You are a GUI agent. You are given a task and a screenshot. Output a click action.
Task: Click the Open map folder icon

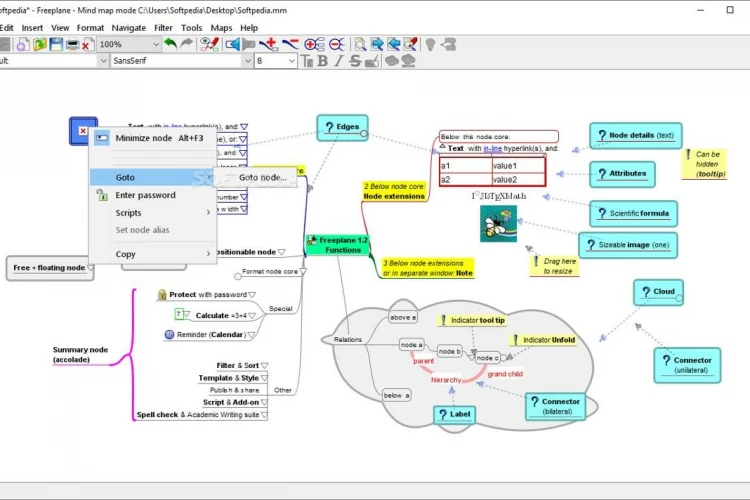40,44
